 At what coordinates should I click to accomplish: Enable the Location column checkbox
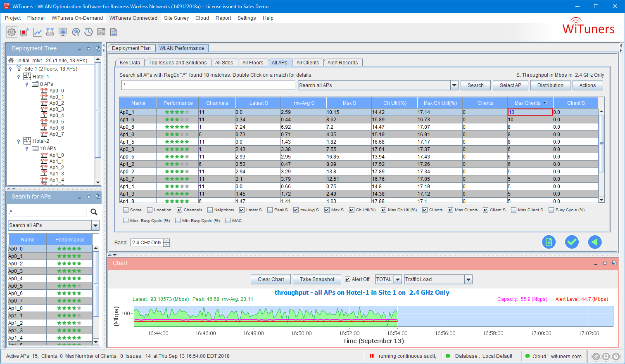coord(150,210)
